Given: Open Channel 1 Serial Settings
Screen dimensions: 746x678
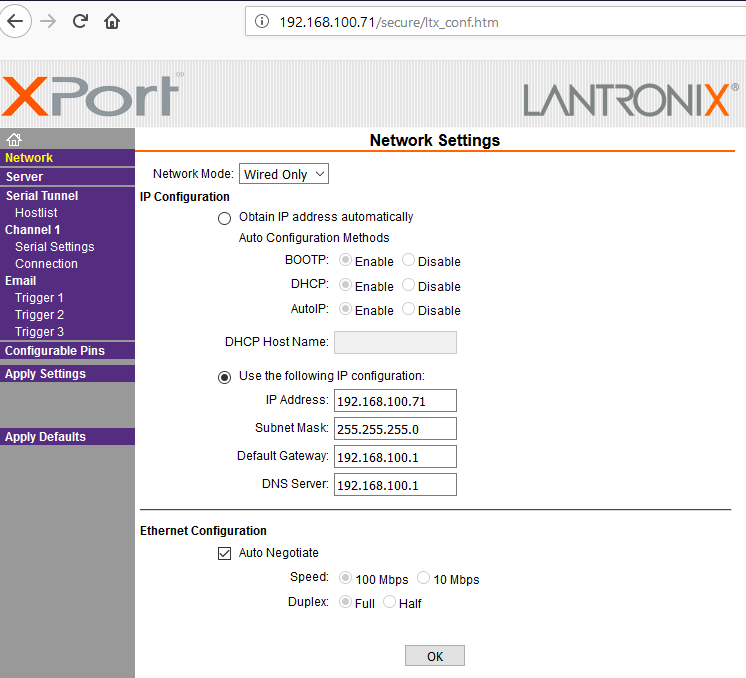Looking at the screenshot, I should click(x=55, y=247).
